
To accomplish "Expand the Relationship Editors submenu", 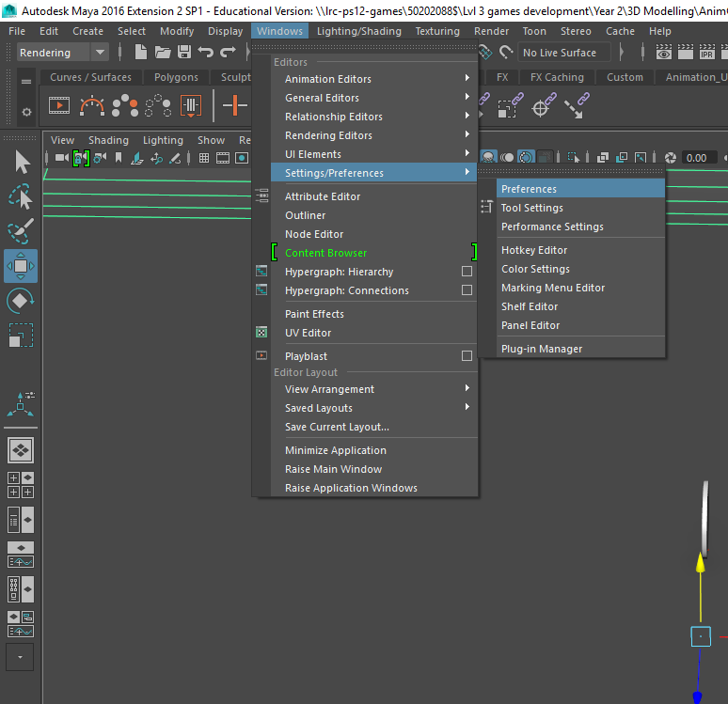I will [373, 117].
